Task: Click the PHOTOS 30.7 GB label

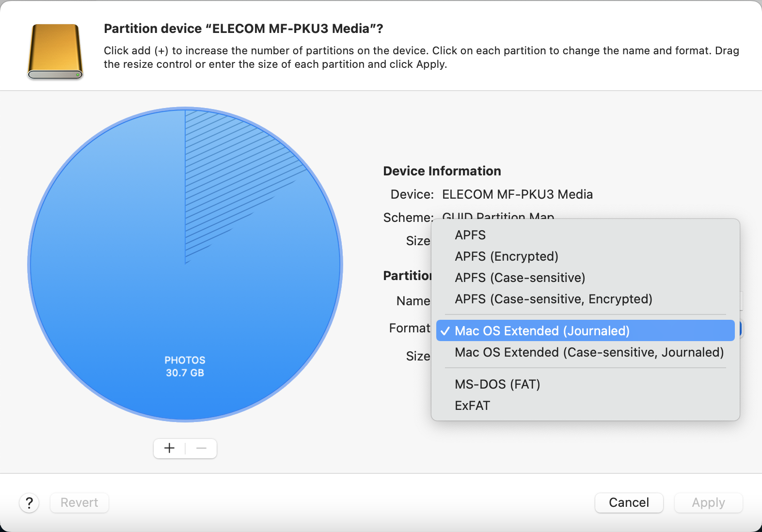Action: (x=185, y=366)
